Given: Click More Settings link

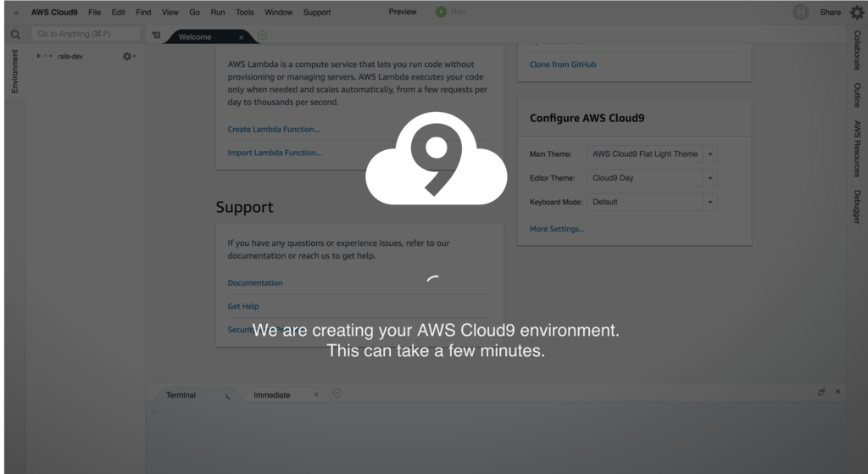Looking at the screenshot, I should pyautogui.click(x=557, y=229).
